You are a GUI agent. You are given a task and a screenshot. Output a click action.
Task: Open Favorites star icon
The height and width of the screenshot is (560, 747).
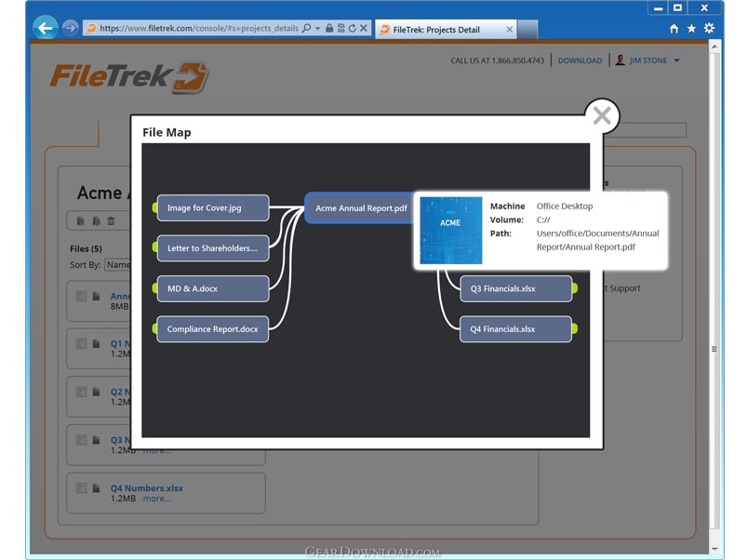coord(691,29)
